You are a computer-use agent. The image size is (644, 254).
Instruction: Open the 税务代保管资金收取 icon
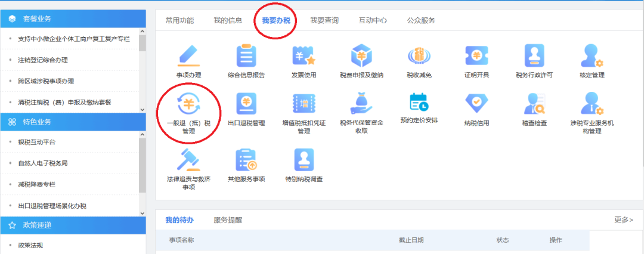pos(361,103)
